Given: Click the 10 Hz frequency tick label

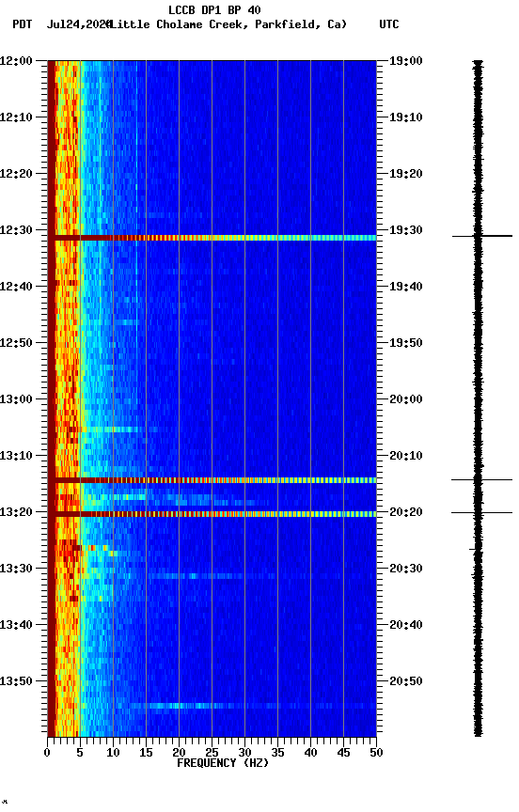Looking at the screenshot, I should click(113, 753).
